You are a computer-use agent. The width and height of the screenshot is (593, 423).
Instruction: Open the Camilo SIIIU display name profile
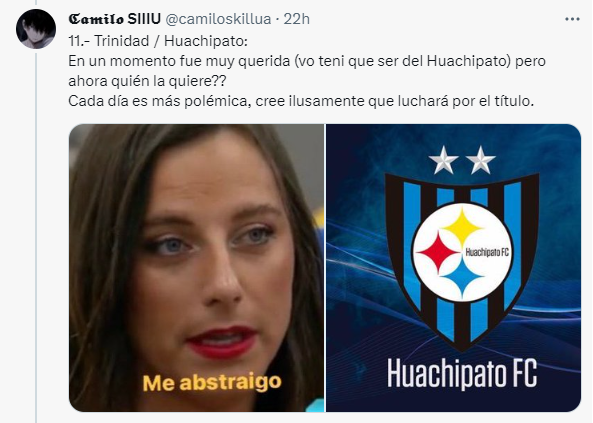115,19
